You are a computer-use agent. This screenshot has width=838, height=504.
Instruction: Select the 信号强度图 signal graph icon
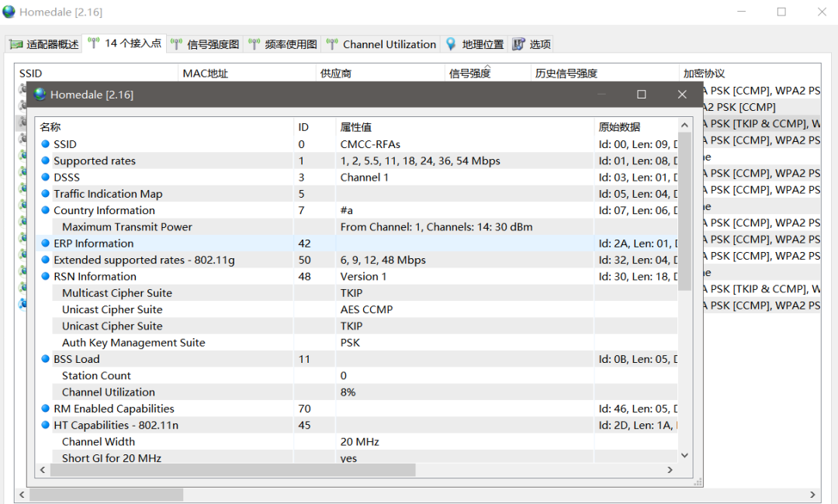tap(175, 44)
